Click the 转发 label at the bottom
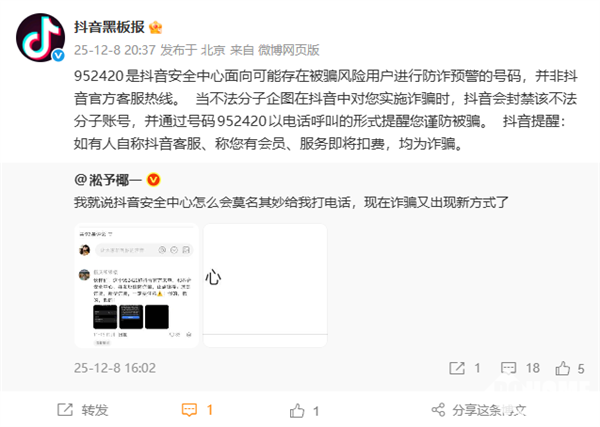Image resolution: width=600 pixels, height=427 pixels. 95,410
